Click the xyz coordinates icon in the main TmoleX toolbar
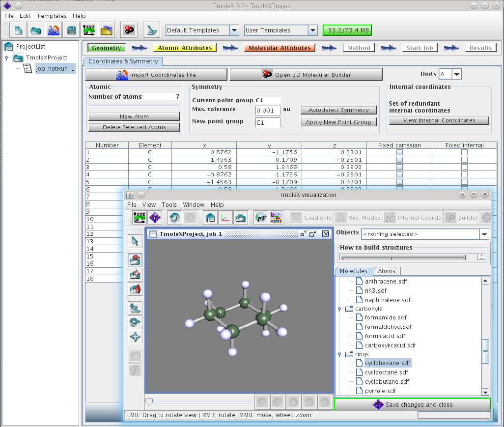The height and width of the screenshot is (427, 504). [x=89, y=30]
